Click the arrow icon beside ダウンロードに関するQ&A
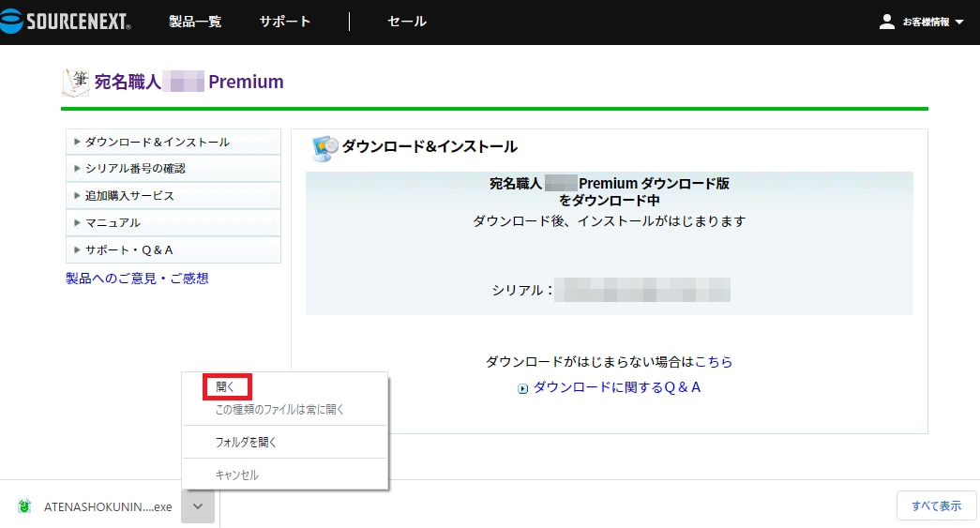 coord(522,388)
